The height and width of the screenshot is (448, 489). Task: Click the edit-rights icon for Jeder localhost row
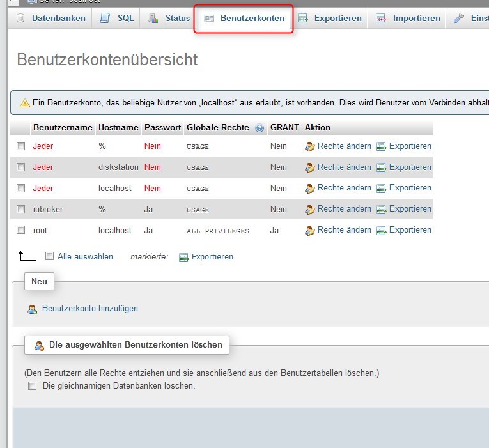309,189
